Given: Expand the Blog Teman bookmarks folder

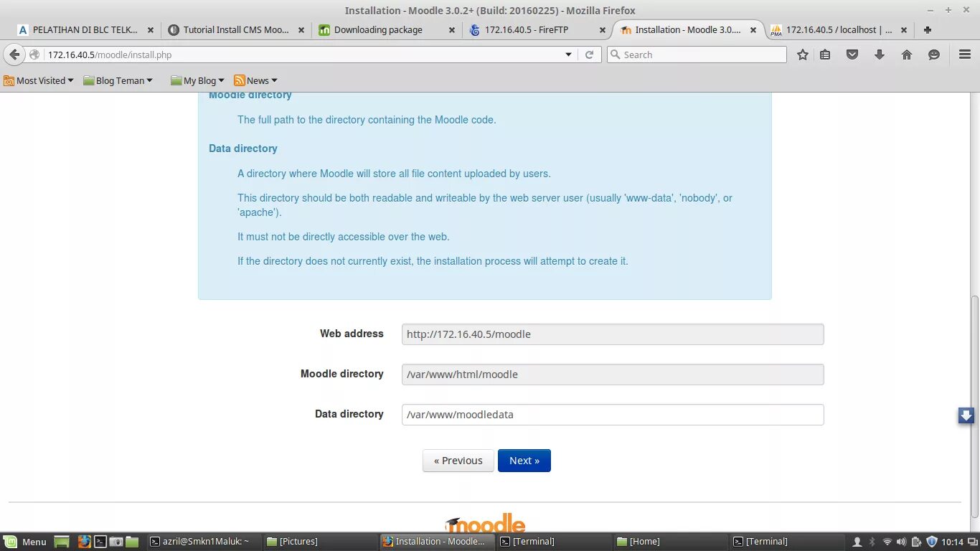Looking at the screenshot, I should 118,80.
